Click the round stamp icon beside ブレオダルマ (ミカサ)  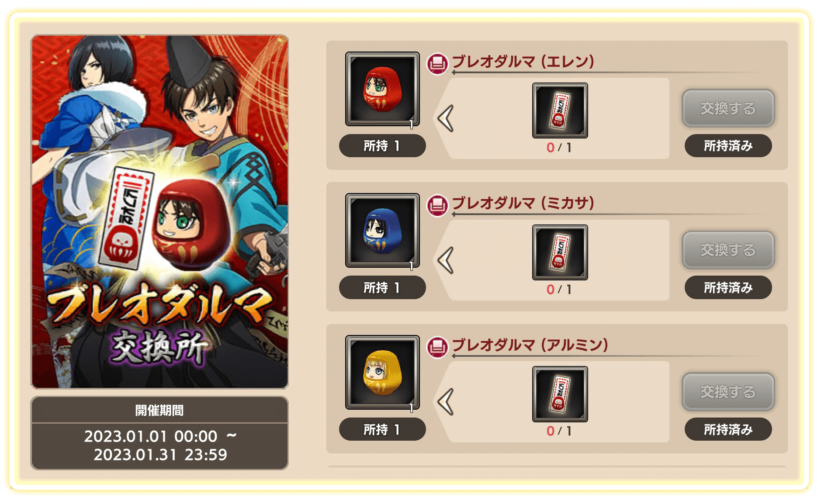pos(437,205)
